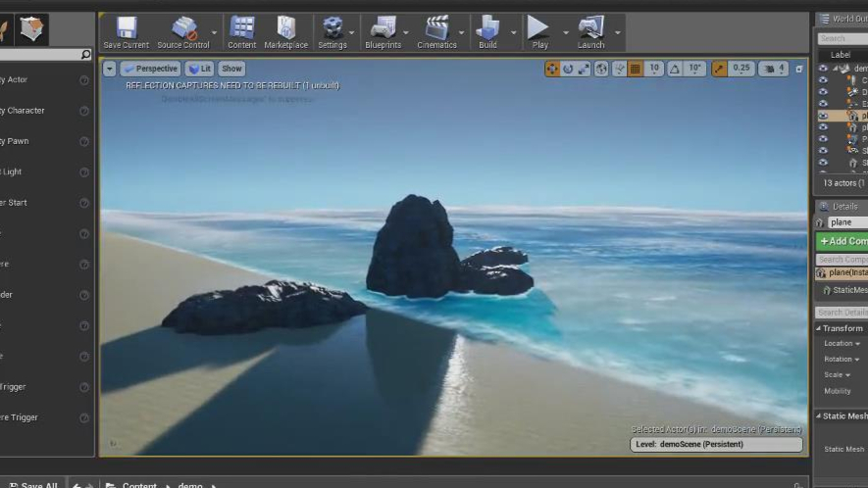Open the viewport Show menu
The width and height of the screenshot is (868, 488).
tap(231, 69)
